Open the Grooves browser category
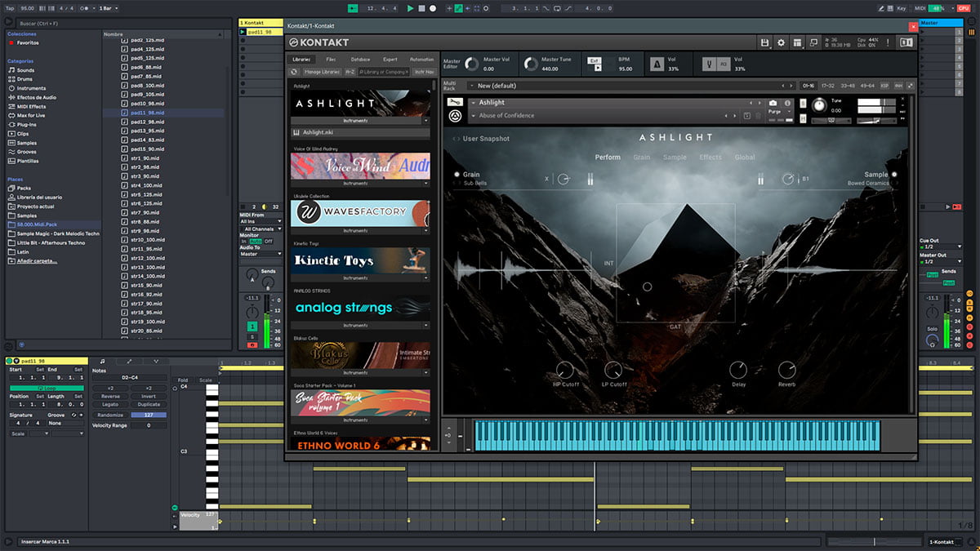The image size is (980, 551). point(27,152)
